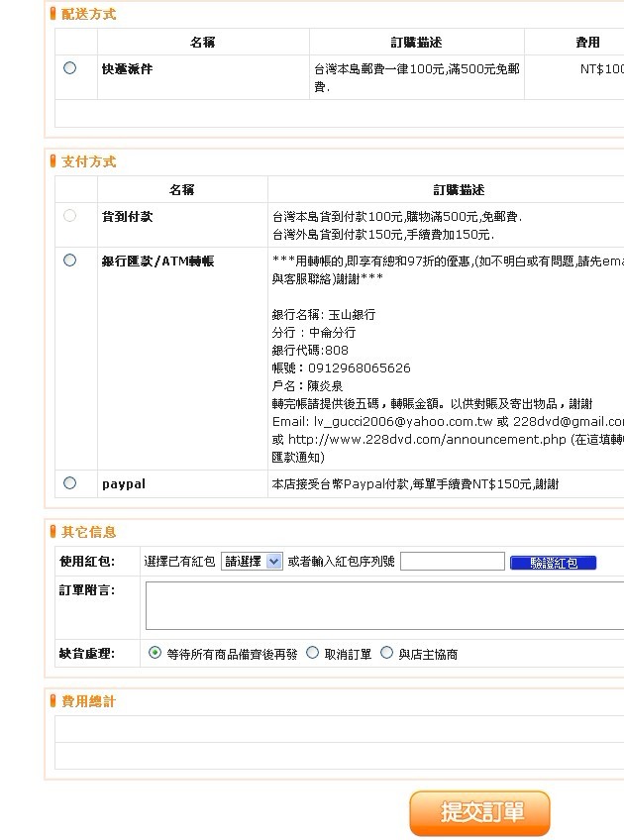
Task: Select the 快遞派件 shipping radio button
Action: click(x=69, y=68)
